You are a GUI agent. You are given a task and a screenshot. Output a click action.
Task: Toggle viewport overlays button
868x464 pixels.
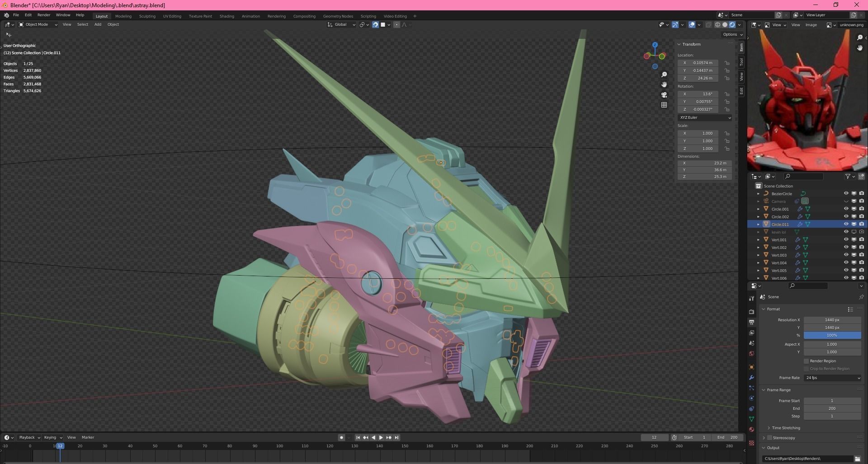pos(692,25)
